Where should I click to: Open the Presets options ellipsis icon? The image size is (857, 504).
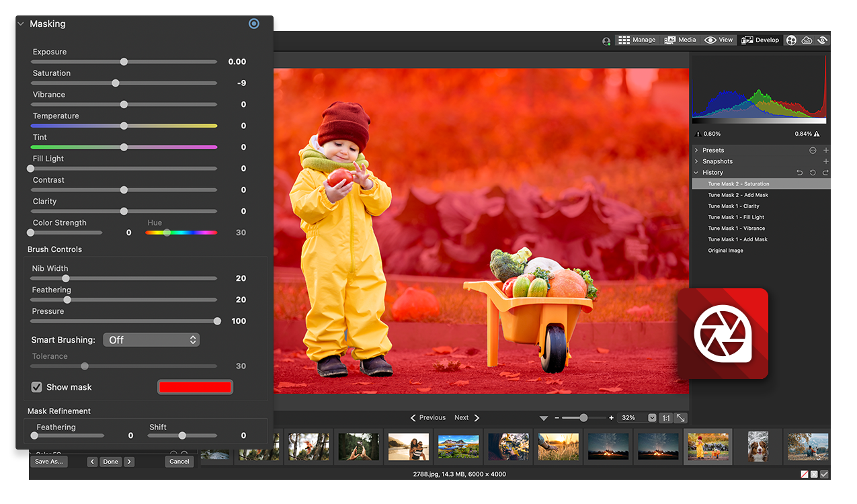pyautogui.click(x=813, y=151)
